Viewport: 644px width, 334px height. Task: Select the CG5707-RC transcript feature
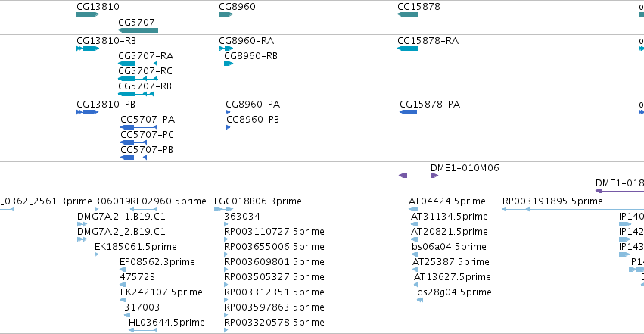pyautogui.click(x=138, y=79)
